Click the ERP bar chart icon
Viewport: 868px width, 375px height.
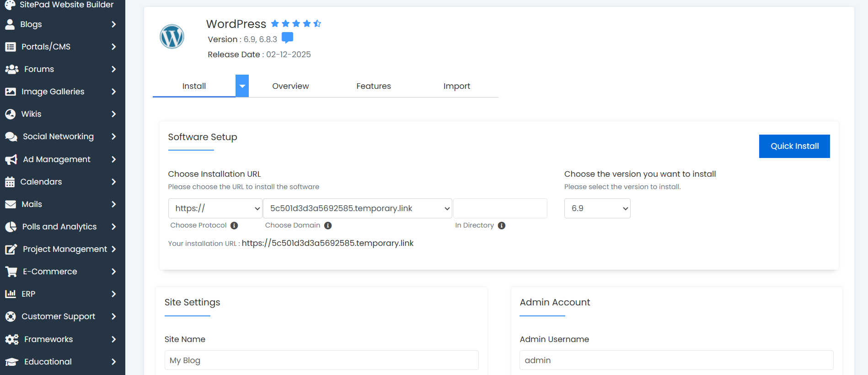coord(11,294)
